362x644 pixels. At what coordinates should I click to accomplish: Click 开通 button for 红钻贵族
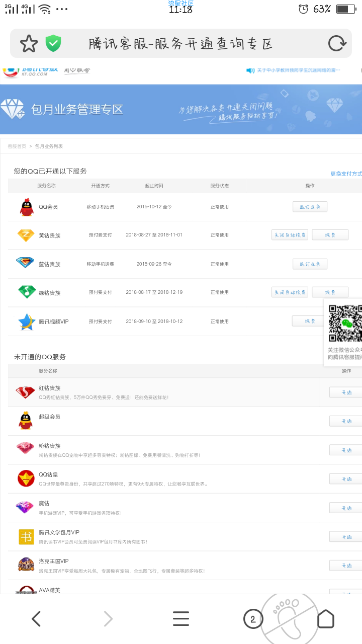pyautogui.click(x=346, y=392)
